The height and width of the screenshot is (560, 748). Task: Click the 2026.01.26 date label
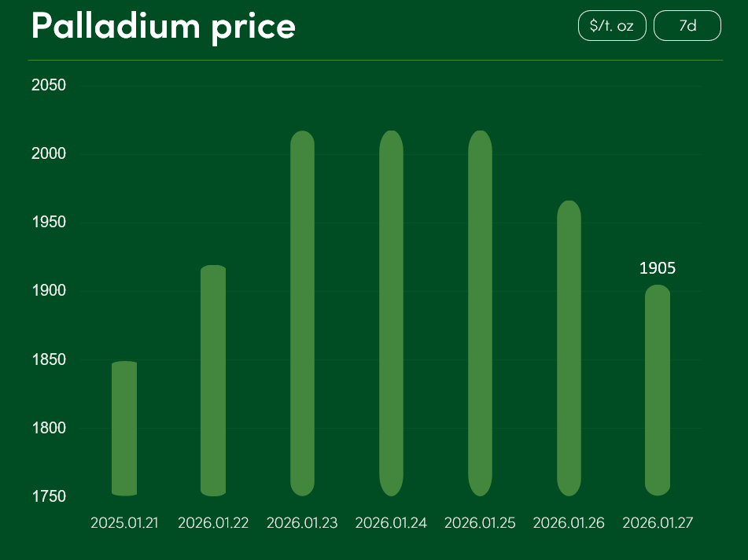point(569,523)
